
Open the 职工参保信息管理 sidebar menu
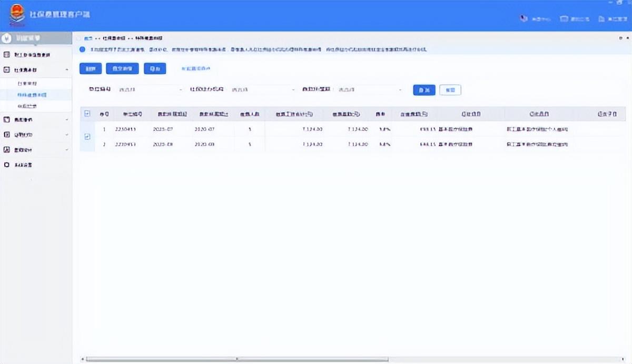[36, 55]
